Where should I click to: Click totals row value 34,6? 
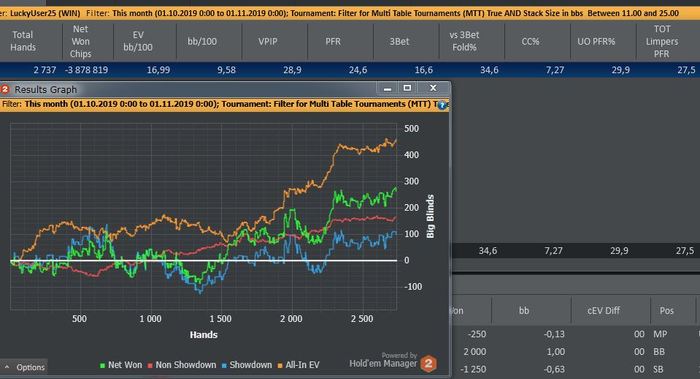click(488, 251)
